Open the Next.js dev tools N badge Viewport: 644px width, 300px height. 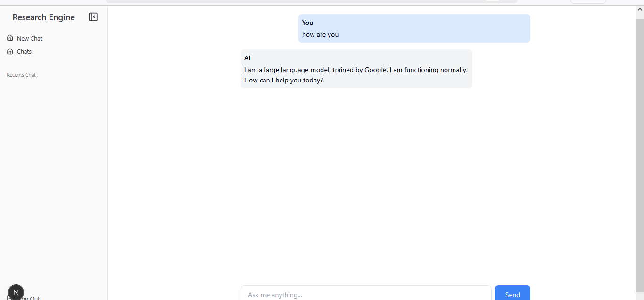click(16, 292)
